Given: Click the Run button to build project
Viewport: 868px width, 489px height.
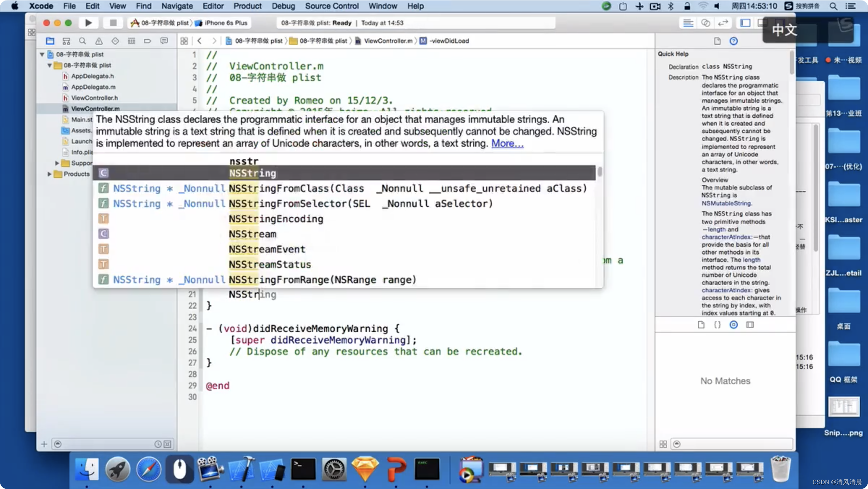Looking at the screenshot, I should click(x=88, y=23).
